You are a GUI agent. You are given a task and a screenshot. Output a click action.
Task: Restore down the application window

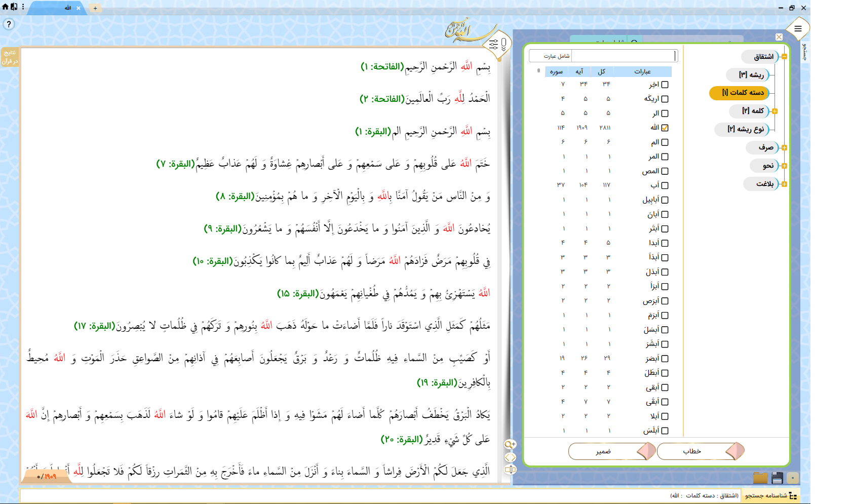(792, 8)
